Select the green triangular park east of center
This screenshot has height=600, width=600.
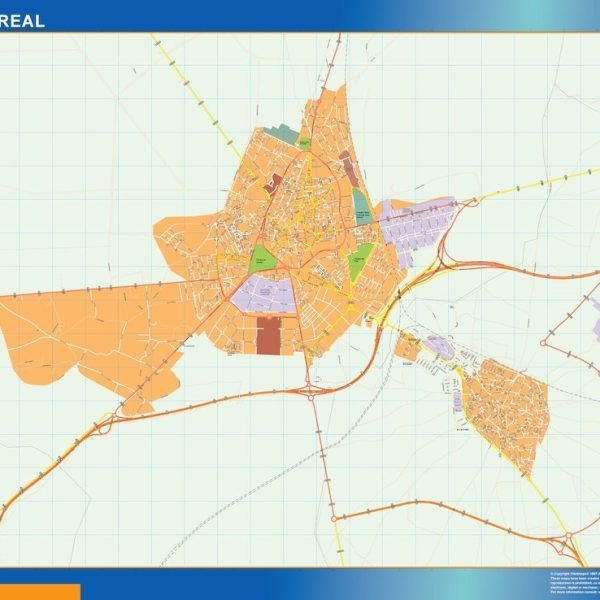(359, 261)
